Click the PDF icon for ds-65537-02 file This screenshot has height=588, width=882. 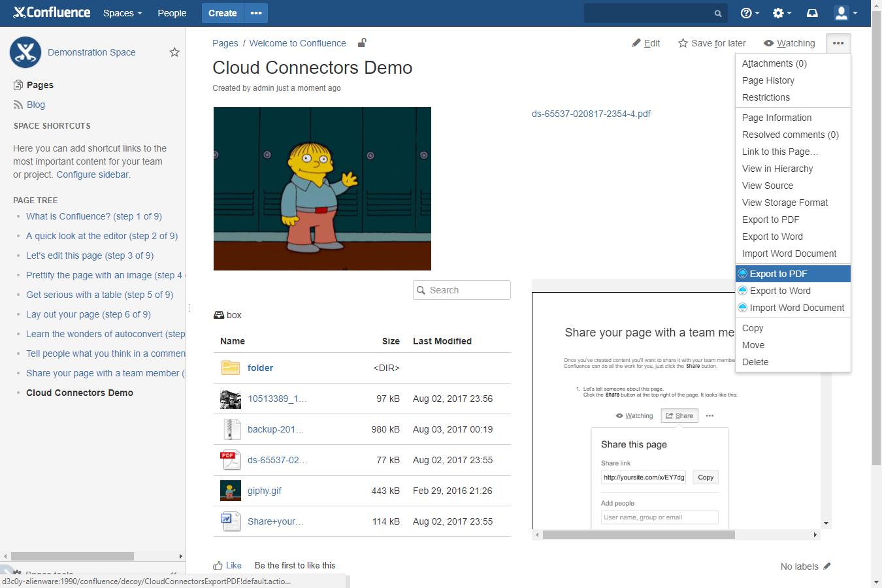click(x=231, y=460)
